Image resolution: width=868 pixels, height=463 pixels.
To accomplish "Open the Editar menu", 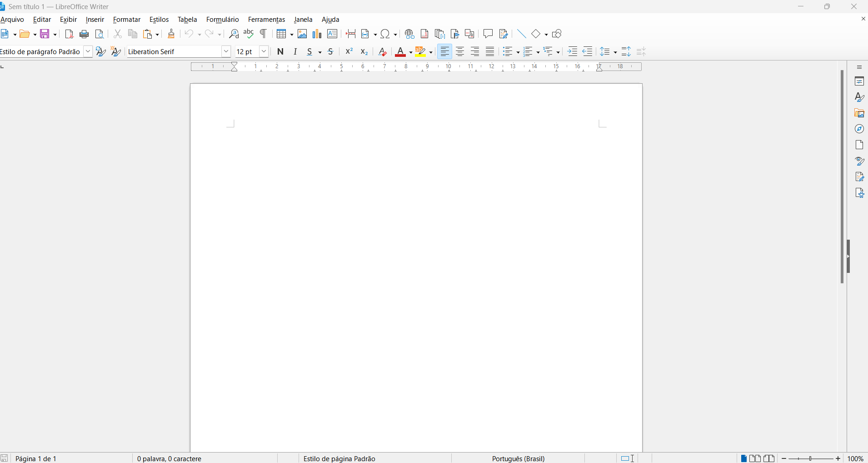I will click(x=42, y=20).
